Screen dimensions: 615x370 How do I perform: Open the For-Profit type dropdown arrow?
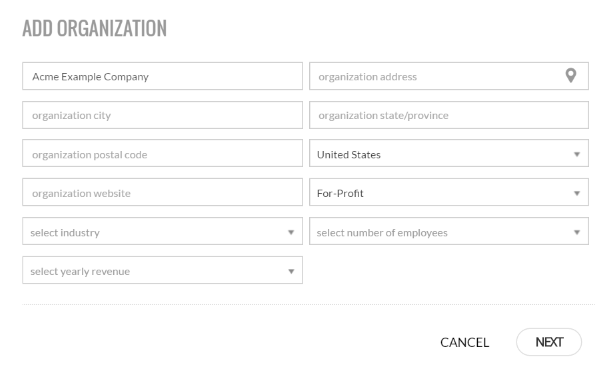[577, 193]
